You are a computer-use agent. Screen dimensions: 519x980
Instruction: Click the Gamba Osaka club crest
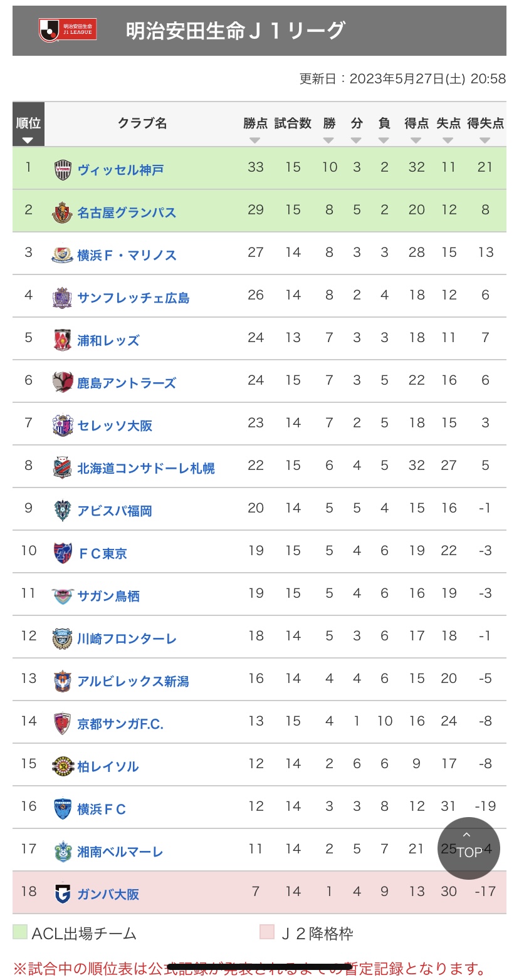(63, 894)
